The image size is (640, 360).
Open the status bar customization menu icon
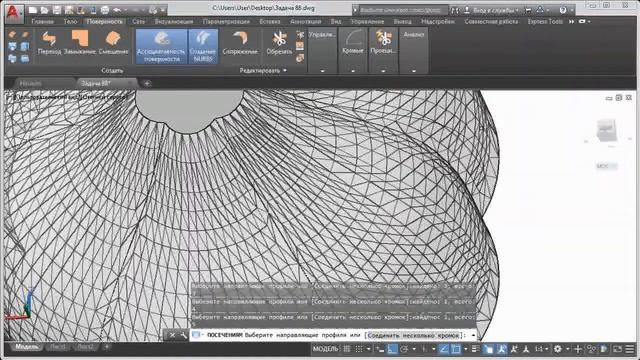pyautogui.click(x=630, y=349)
